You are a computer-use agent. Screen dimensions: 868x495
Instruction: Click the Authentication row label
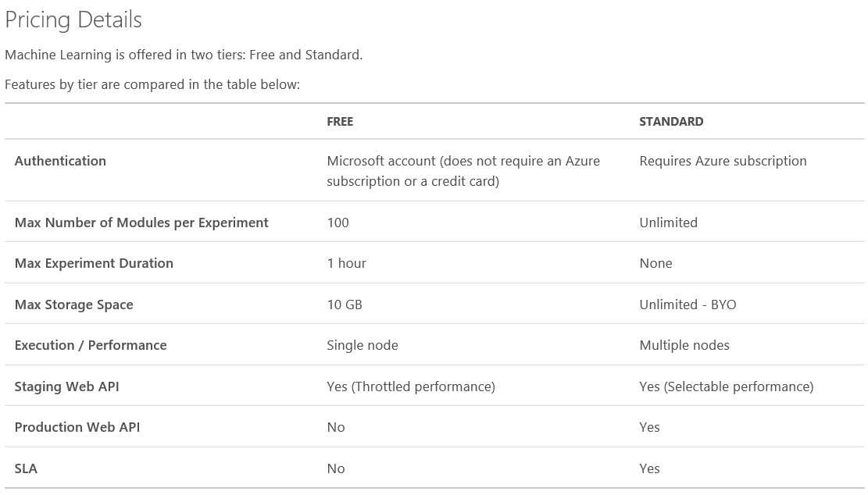coord(60,161)
